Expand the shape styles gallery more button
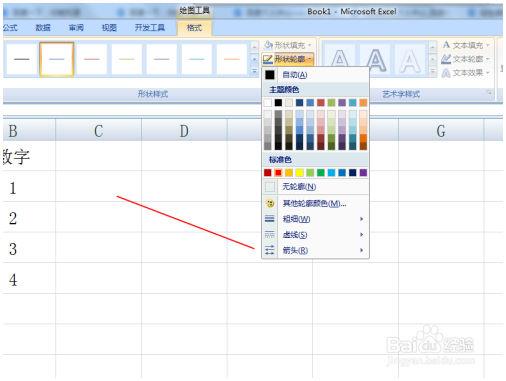Screen dimensions: 506x381 254,71
